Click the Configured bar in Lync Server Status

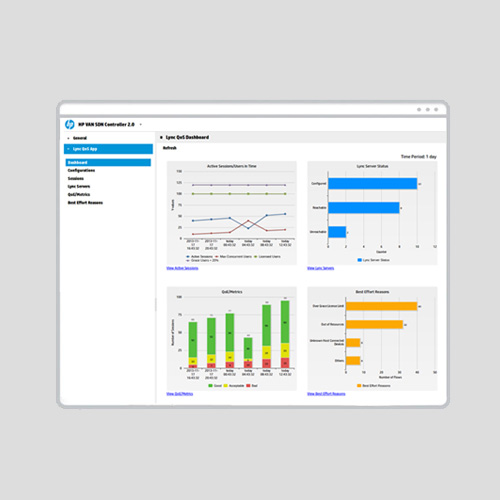373,184
